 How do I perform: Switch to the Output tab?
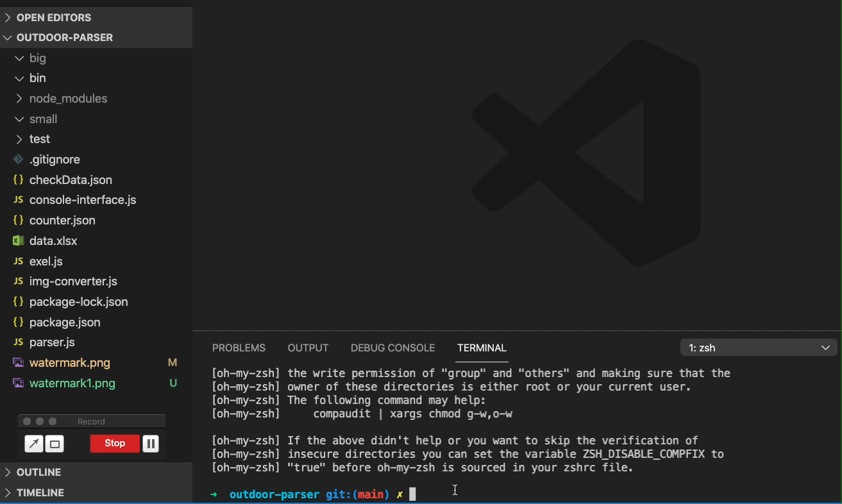pyautogui.click(x=308, y=348)
